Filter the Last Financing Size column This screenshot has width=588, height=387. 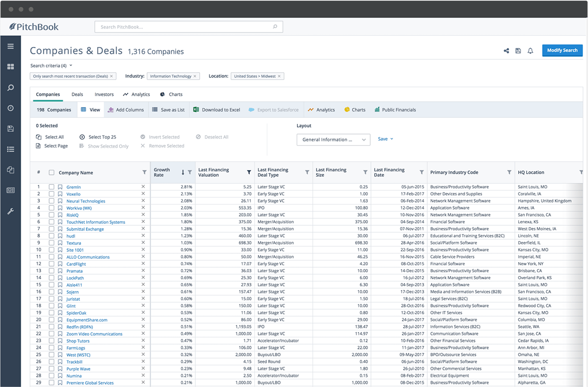(365, 172)
